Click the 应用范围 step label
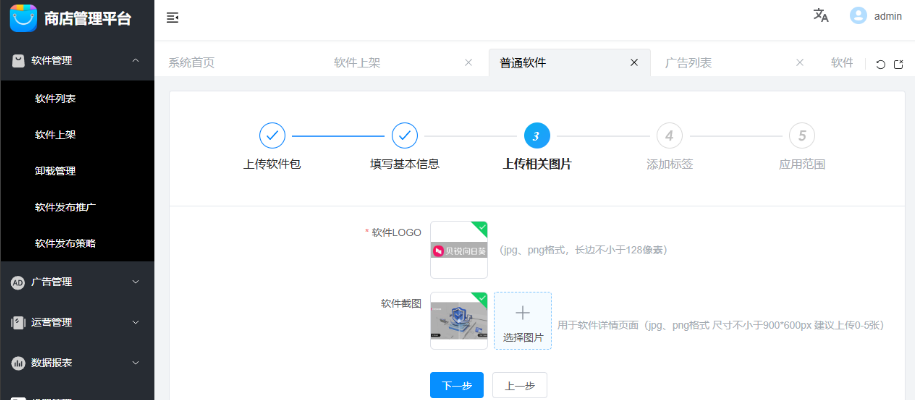 802,165
